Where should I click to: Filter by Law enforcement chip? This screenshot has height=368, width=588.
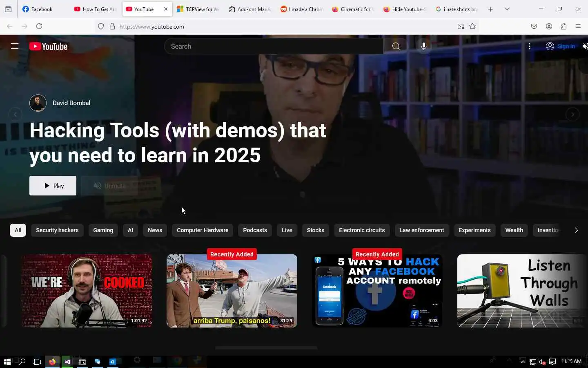pos(421,230)
